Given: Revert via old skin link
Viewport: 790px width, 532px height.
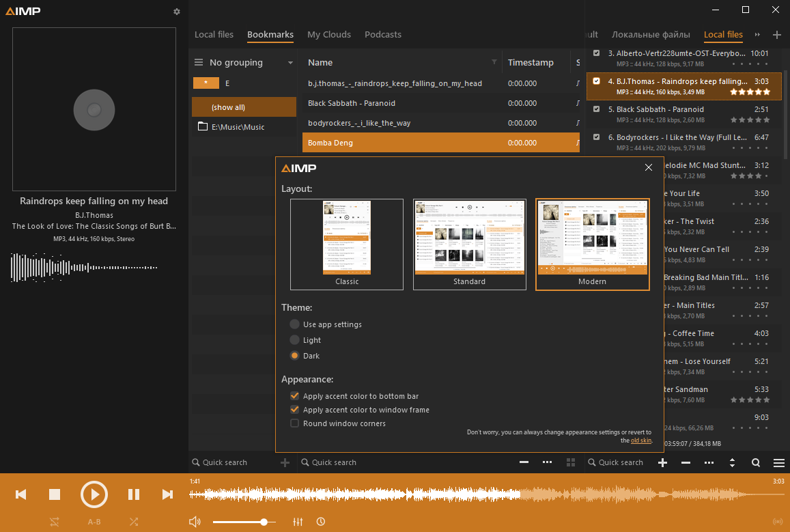Looking at the screenshot, I should pos(641,440).
